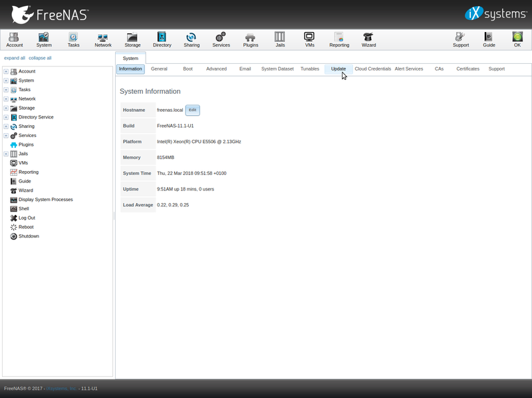Expand Storage node in sidebar tree
This screenshot has height=398, width=532.
6,108
